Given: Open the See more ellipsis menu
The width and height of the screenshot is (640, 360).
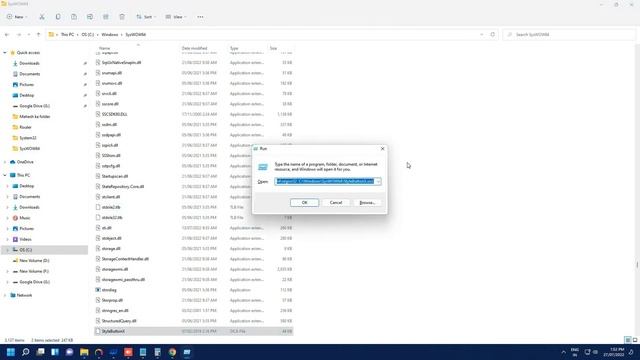Looking at the screenshot, I should [200, 17].
